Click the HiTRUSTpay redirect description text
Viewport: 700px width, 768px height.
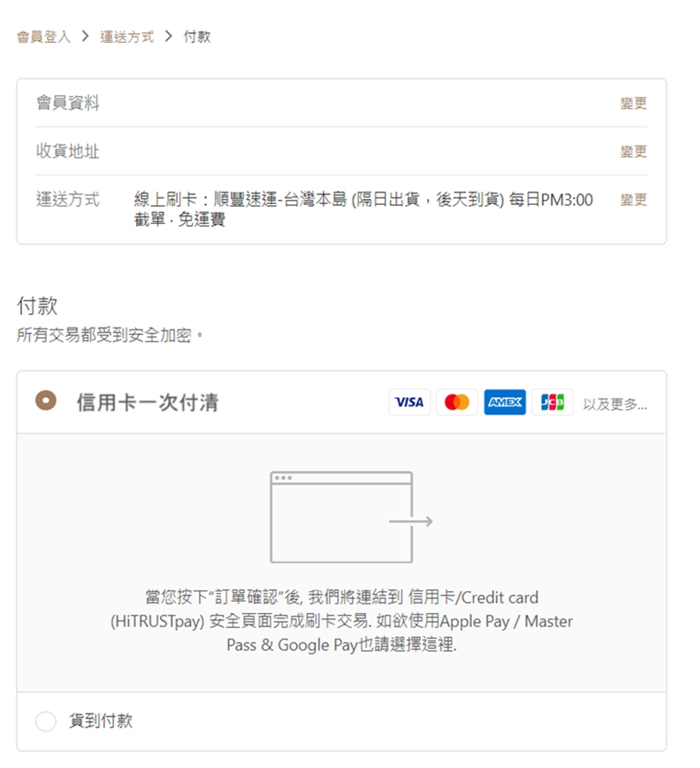coord(342,621)
